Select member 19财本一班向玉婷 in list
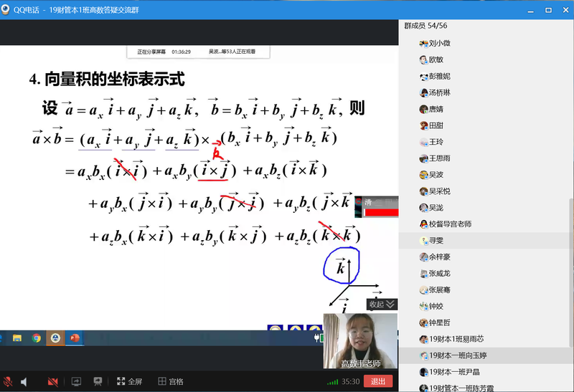Screen dimensions: 574x392 (x=458, y=355)
